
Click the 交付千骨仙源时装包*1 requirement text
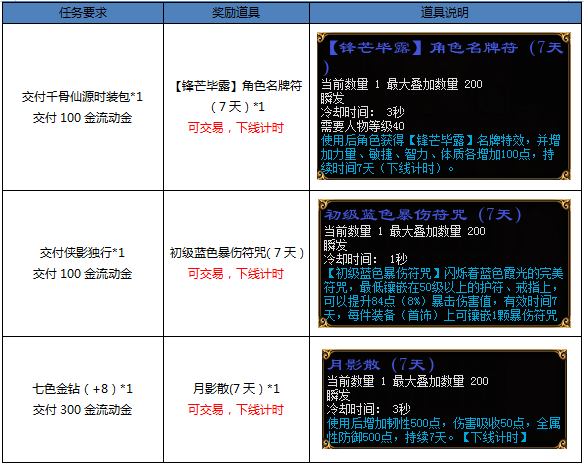click(82, 97)
